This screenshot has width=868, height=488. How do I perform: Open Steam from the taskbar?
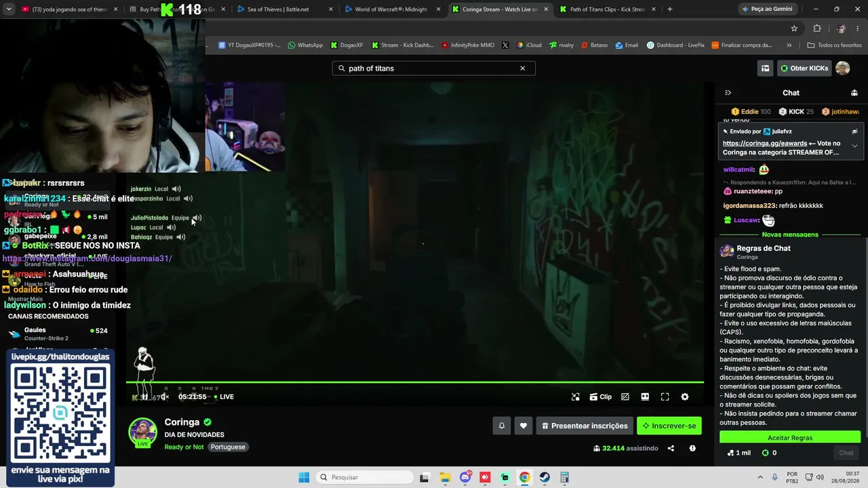point(545,477)
